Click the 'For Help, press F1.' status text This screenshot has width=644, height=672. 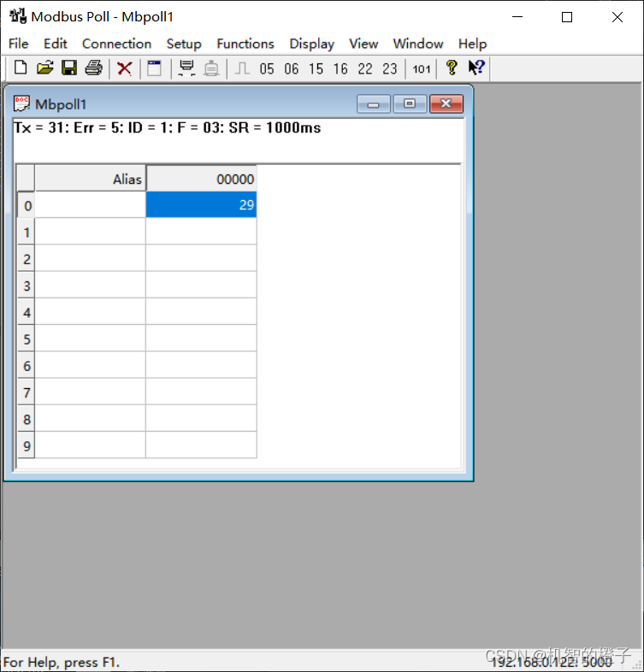62,662
